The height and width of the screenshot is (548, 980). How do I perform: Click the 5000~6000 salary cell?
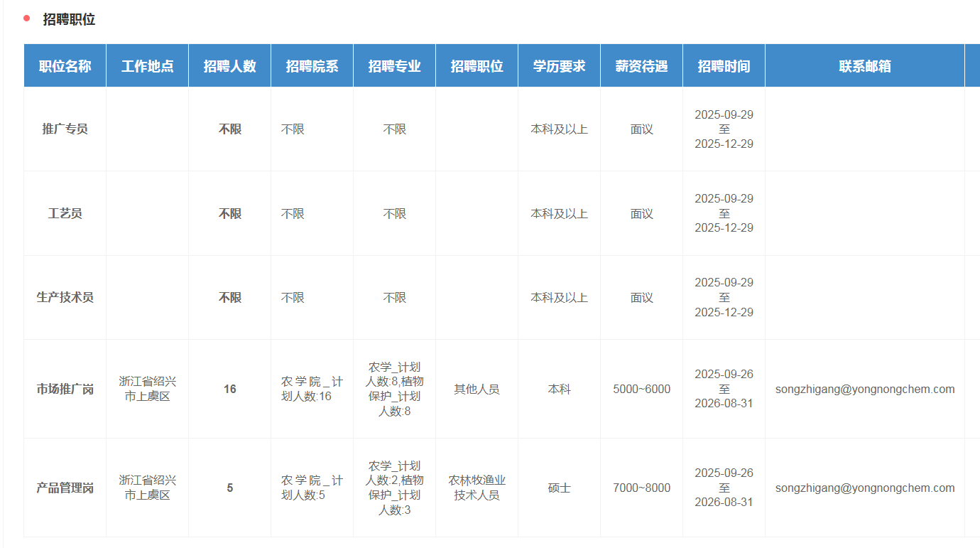pos(641,389)
